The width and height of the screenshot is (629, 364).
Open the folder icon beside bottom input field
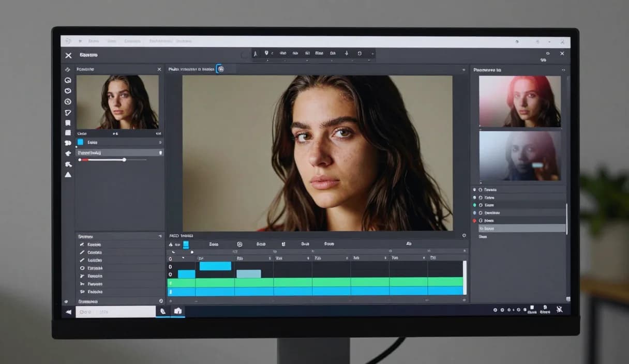pyautogui.click(x=178, y=311)
